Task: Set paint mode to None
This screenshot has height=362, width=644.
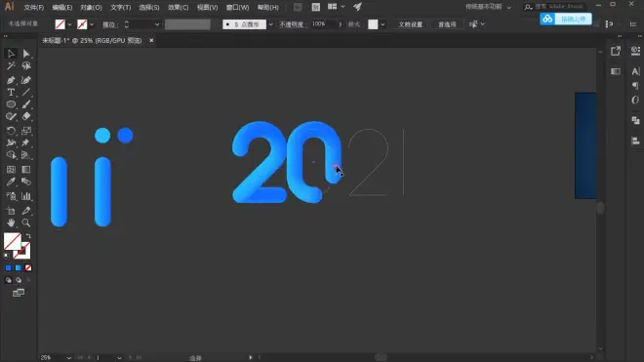Action: (x=28, y=268)
